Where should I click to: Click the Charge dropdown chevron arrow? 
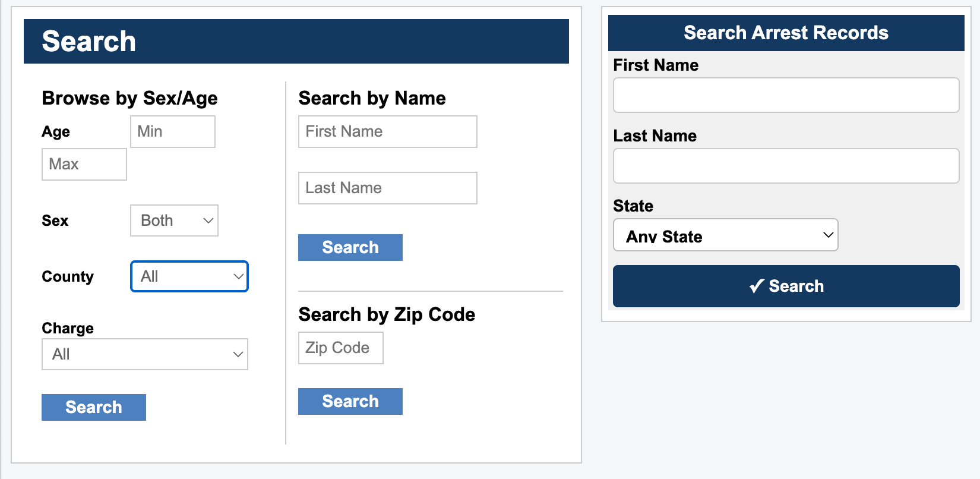[x=238, y=354]
